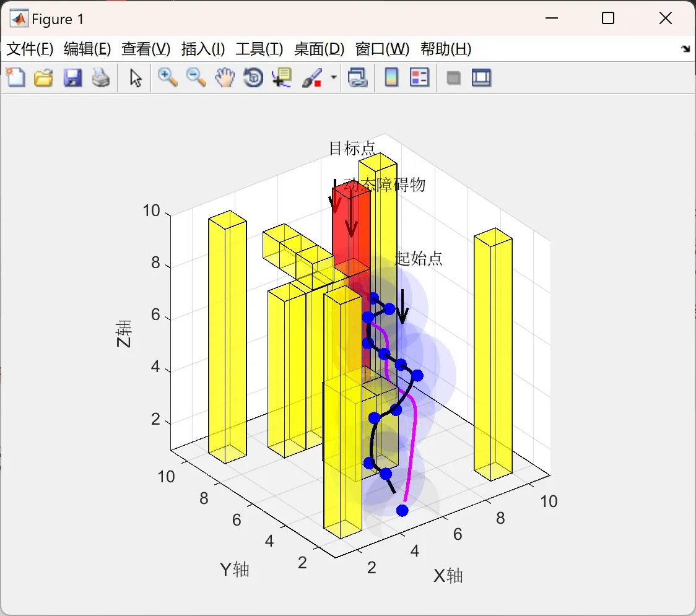
Task: Insert a legend using toolbar icon
Action: (x=419, y=77)
